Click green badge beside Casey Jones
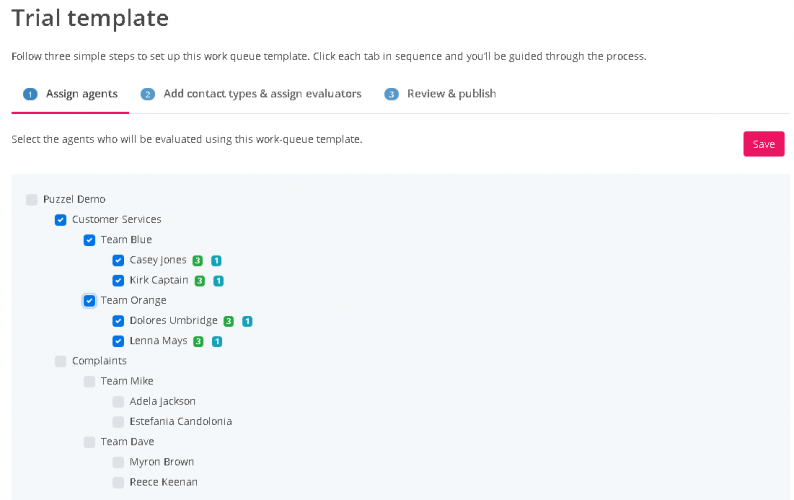Image resolution: width=794 pixels, height=500 pixels. coord(198,261)
